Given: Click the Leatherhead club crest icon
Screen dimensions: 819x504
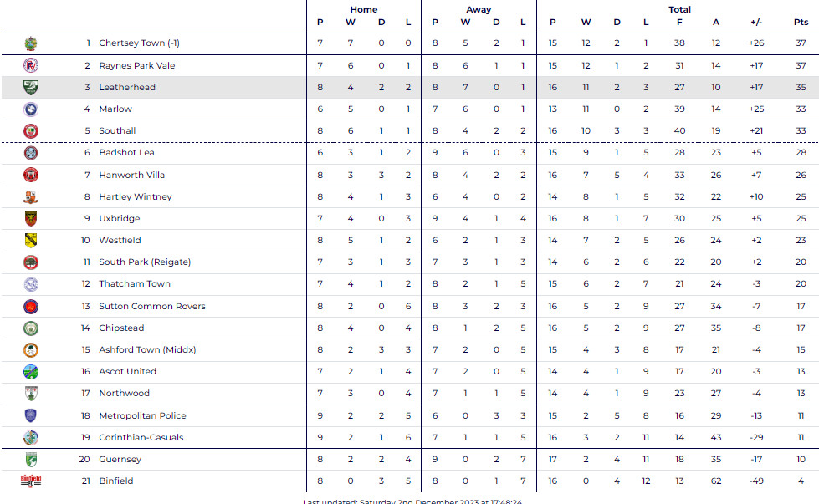Looking at the screenshot, I should tap(31, 87).
